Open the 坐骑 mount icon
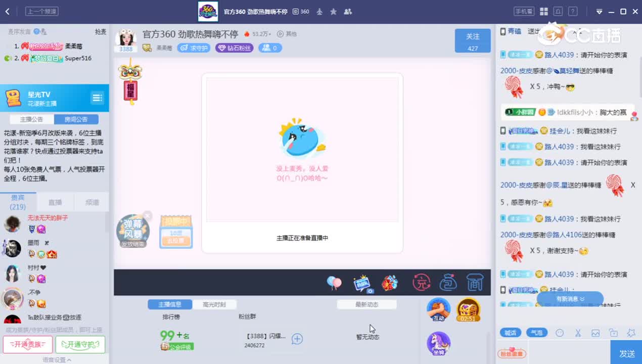This screenshot has height=364, width=642. pyautogui.click(x=438, y=344)
